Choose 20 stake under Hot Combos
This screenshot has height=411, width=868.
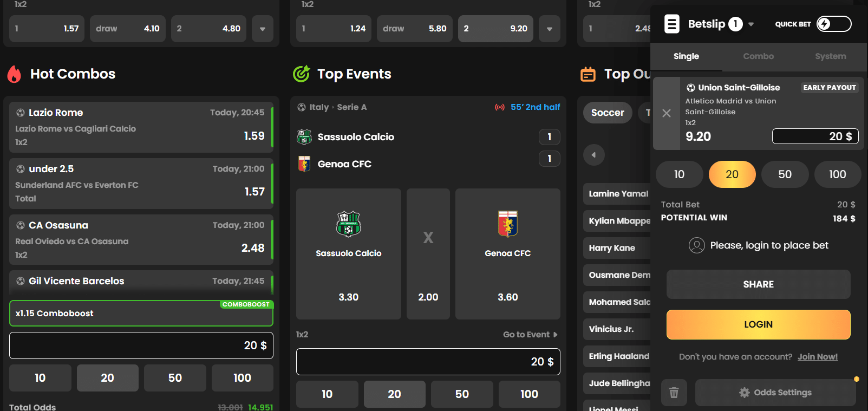click(107, 378)
